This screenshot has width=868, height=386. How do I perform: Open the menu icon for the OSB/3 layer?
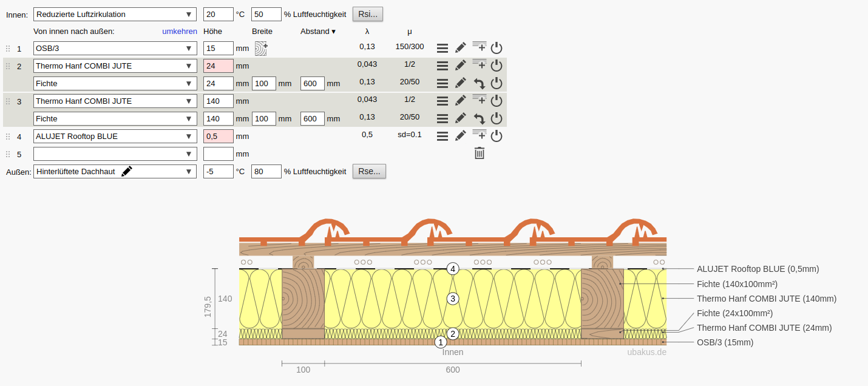click(442, 48)
